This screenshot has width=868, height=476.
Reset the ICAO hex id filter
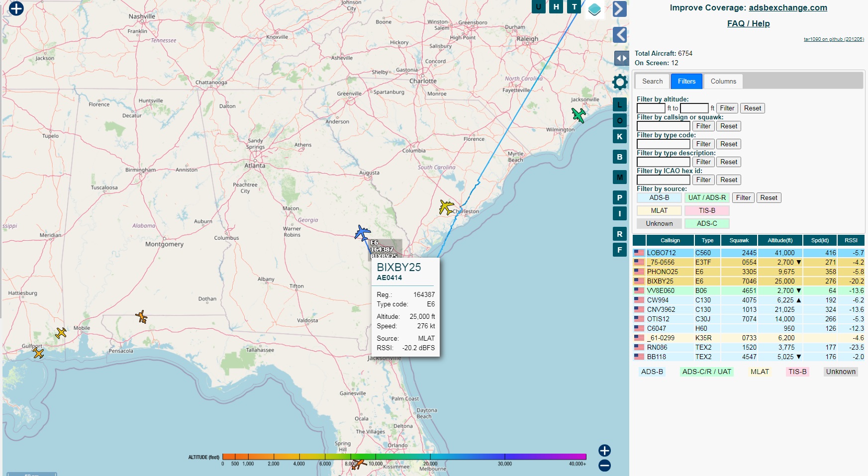729,180
